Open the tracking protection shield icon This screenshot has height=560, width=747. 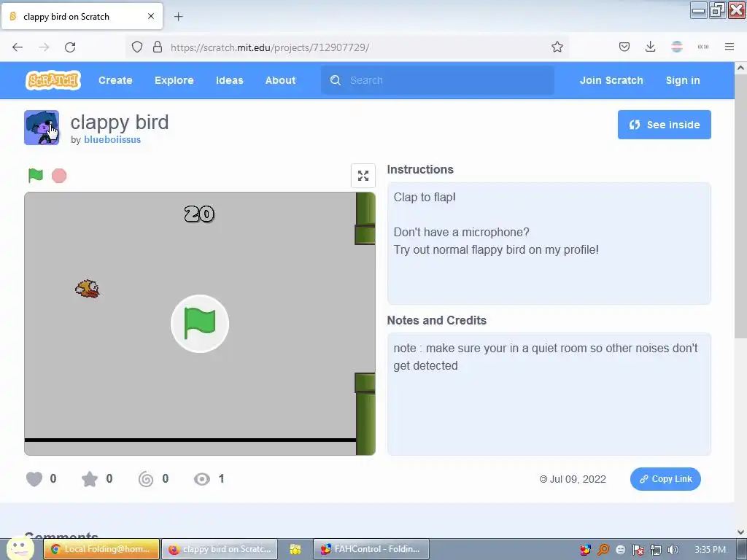(x=137, y=47)
